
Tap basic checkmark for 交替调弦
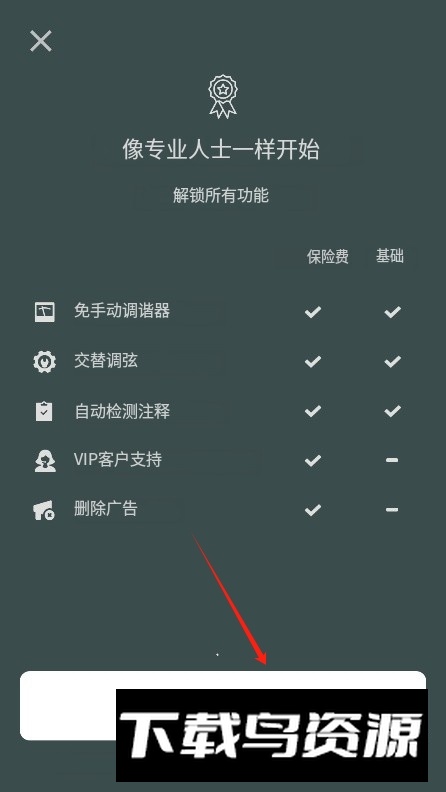click(392, 361)
